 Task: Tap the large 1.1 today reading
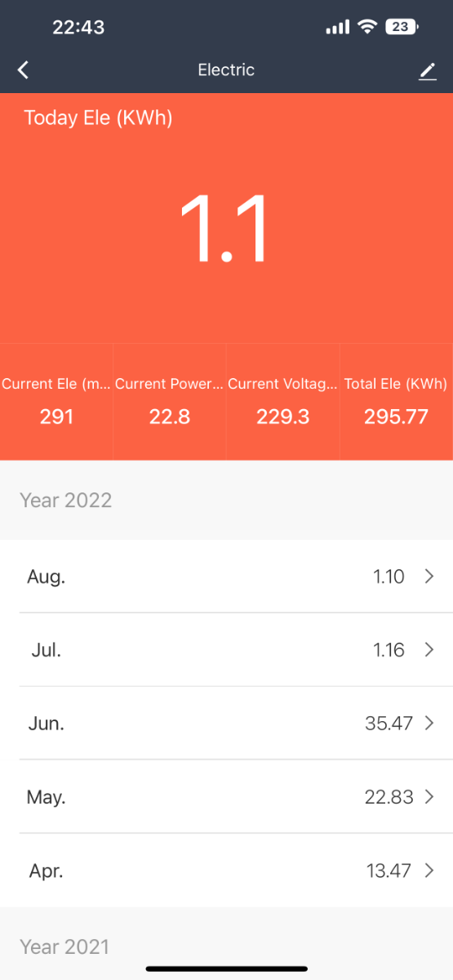pyautogui.click(x=224, y=228)
